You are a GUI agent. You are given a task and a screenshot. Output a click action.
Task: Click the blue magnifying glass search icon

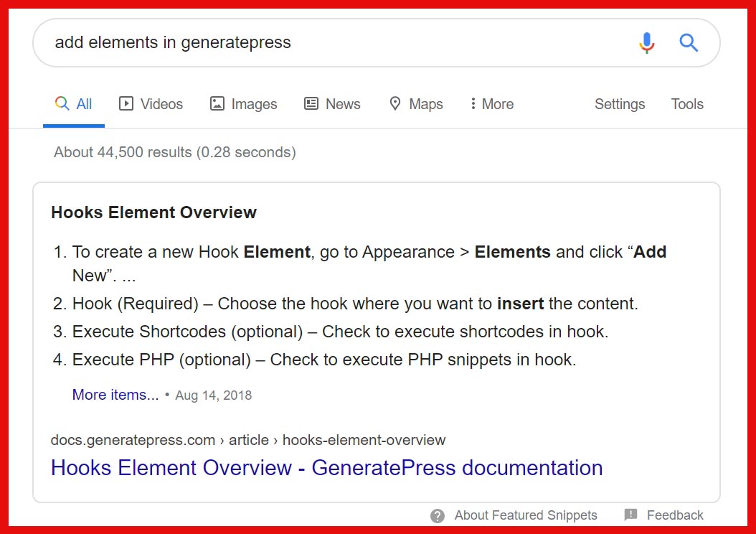coord(688,42)
